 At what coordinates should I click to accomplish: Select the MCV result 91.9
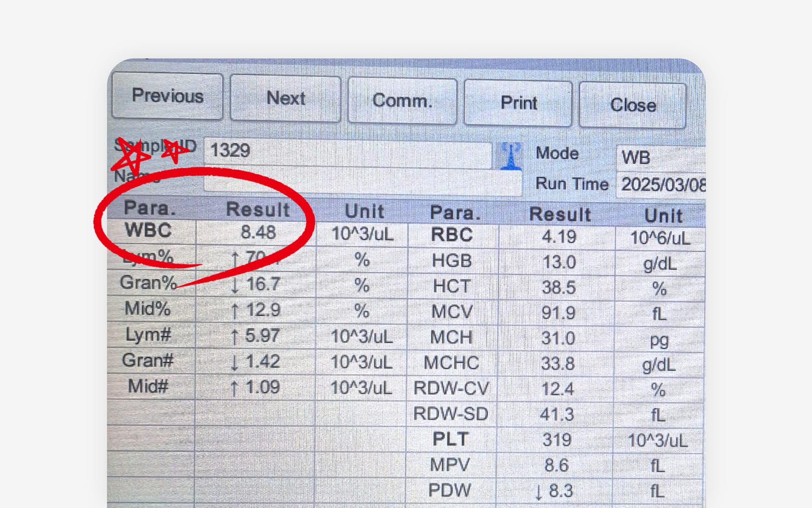pos(558,313)
